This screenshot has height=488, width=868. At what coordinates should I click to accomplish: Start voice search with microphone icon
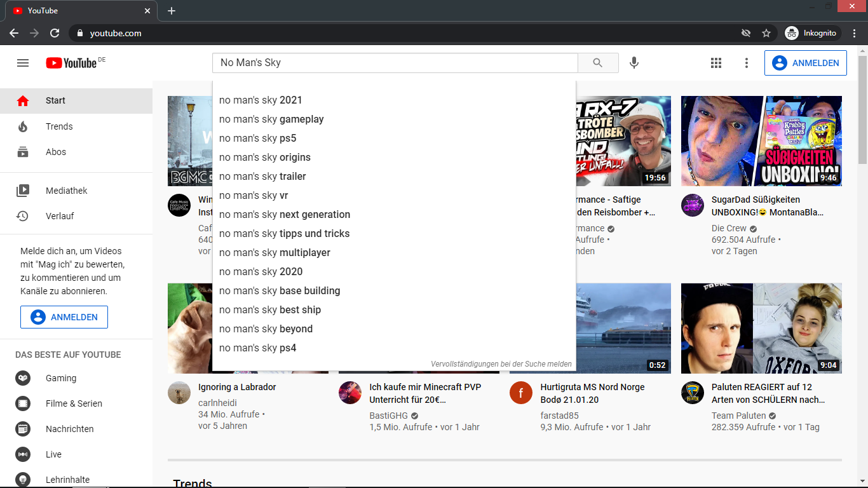634,63
